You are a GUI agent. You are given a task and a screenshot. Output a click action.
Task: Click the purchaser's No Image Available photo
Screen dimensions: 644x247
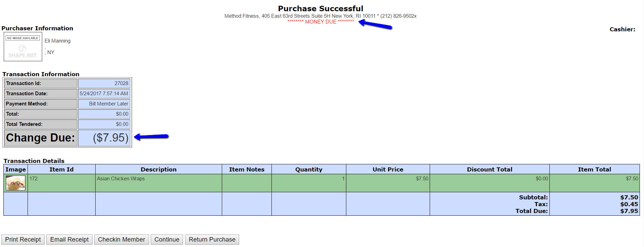pos(23,47)
